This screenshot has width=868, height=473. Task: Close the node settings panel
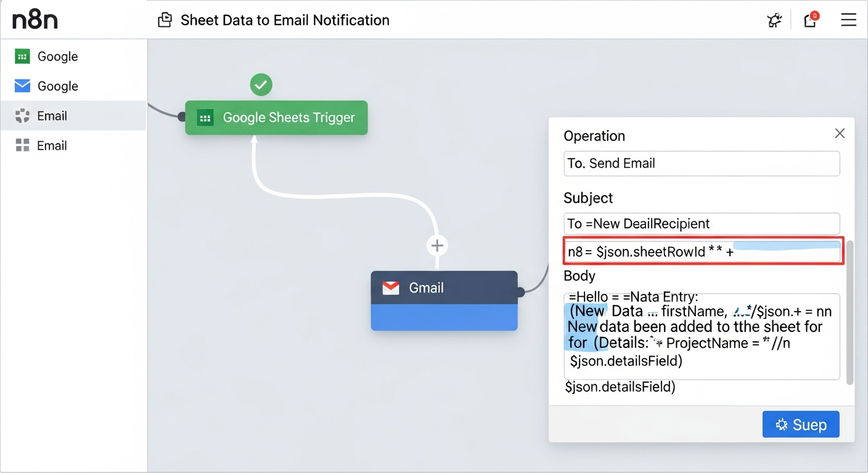(x=840, y=133)
